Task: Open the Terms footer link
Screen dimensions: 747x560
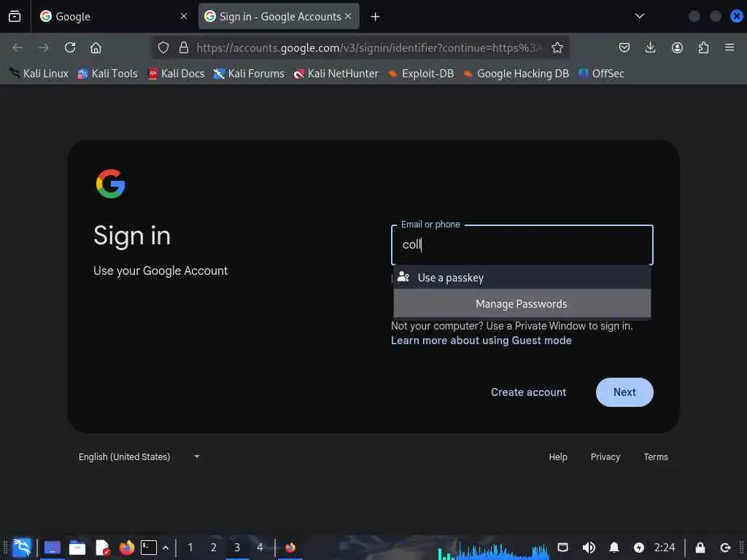Action: 656,456
